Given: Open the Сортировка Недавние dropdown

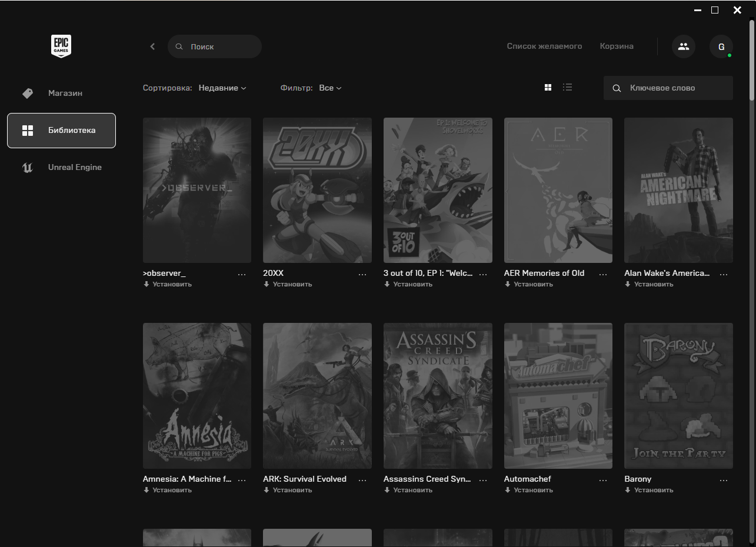Looking at the screenshot, I should click(x=222, y=88).
